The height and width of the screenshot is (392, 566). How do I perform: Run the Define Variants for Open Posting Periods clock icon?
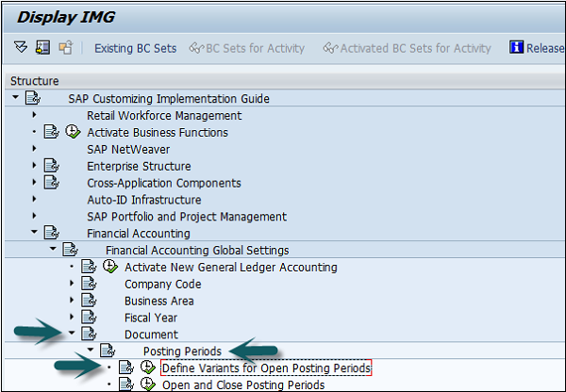coord(147,367)
